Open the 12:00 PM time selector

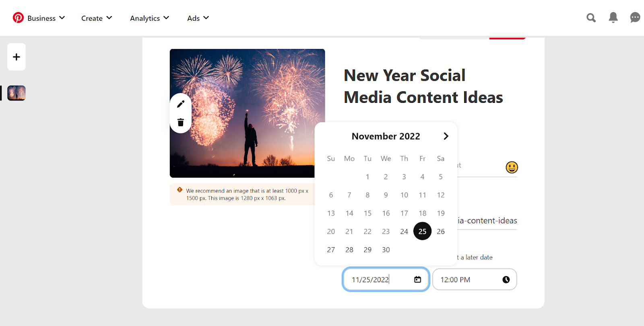475,279
